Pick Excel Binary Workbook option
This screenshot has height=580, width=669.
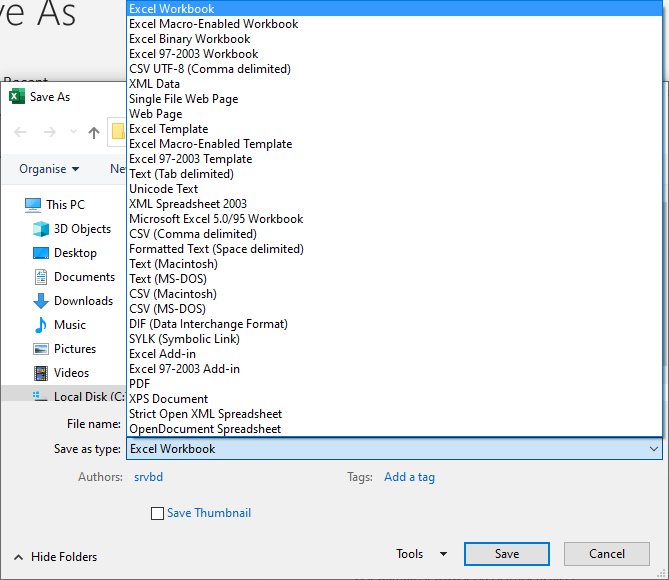pos(395,39)
